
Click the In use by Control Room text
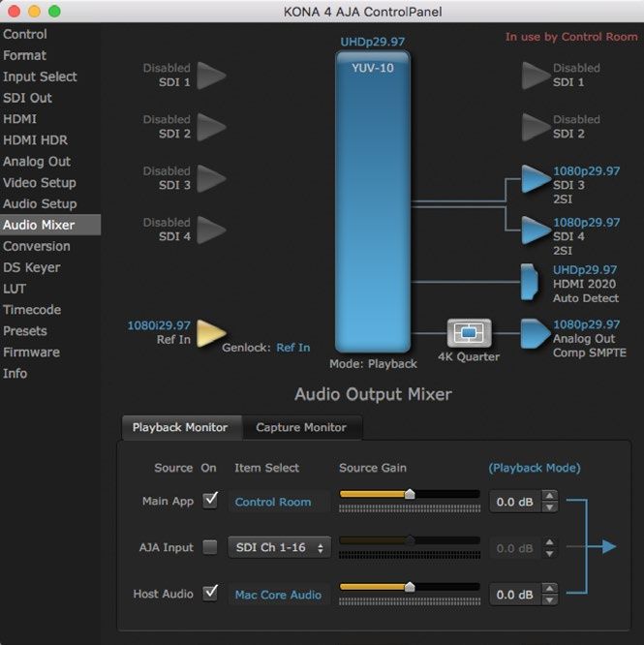pyautogui.click(x=571, y=37)
